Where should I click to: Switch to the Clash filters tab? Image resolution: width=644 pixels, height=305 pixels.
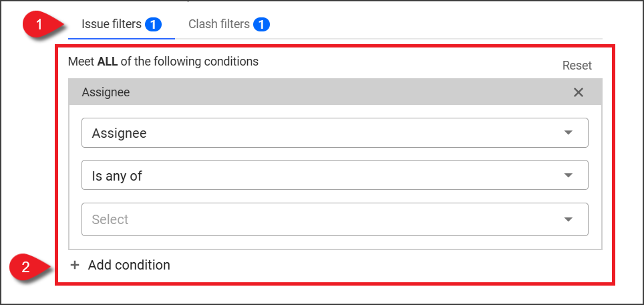click(219, 25)
